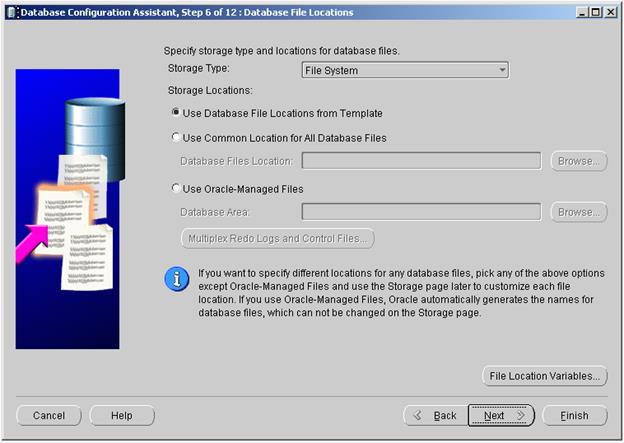Open Multiplex Redo Logs and Control Files
The height and width of the screenshot is (443, 624).
coord(277,238)
